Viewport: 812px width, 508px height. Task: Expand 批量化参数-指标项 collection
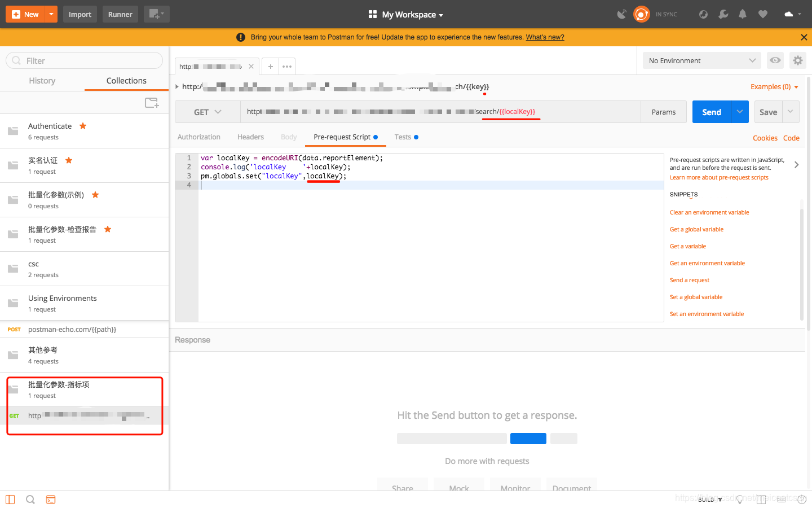click(85, 389)
